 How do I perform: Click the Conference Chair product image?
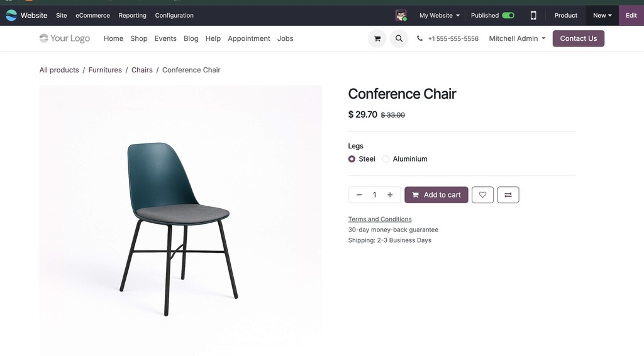[180, 221]
